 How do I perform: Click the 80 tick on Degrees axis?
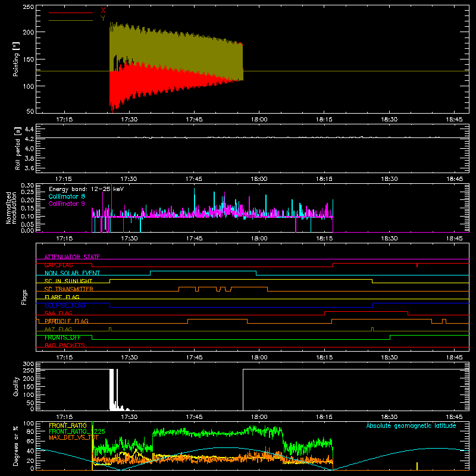pos(31,431)
